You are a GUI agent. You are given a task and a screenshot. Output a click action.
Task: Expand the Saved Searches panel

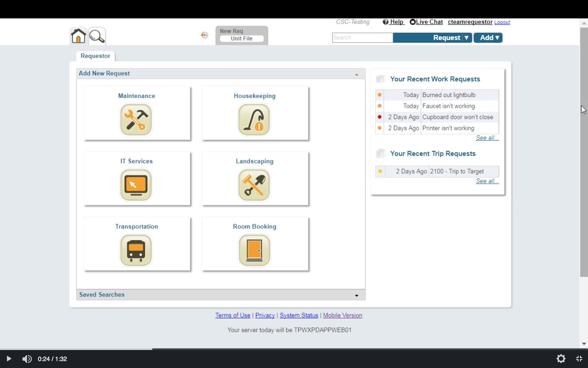pyautogui.click(x=357, y=296)
